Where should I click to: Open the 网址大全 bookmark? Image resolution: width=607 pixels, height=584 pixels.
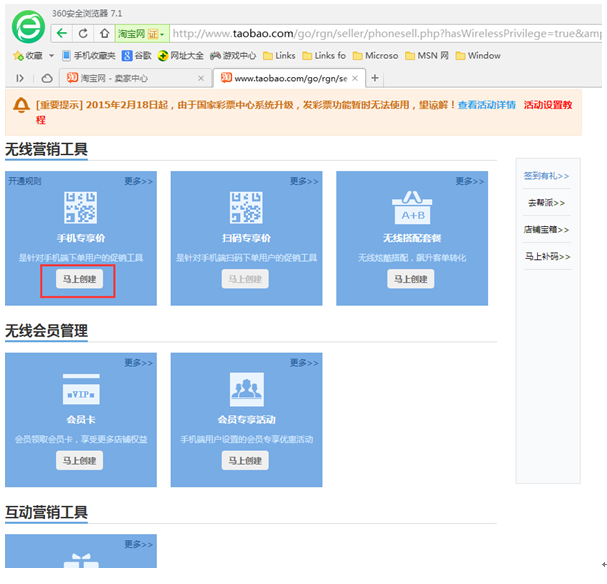coord(180,56)
